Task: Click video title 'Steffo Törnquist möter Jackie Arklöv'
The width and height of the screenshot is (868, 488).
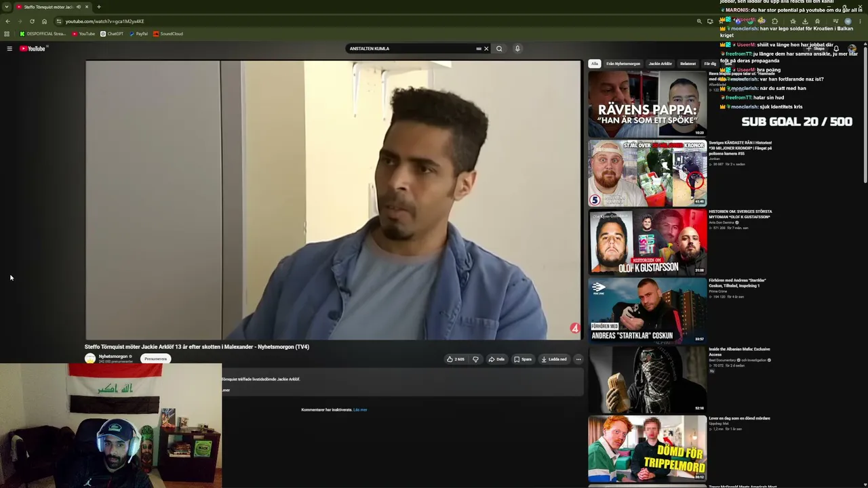Action: pyautogui.click(x=197, y=347)
